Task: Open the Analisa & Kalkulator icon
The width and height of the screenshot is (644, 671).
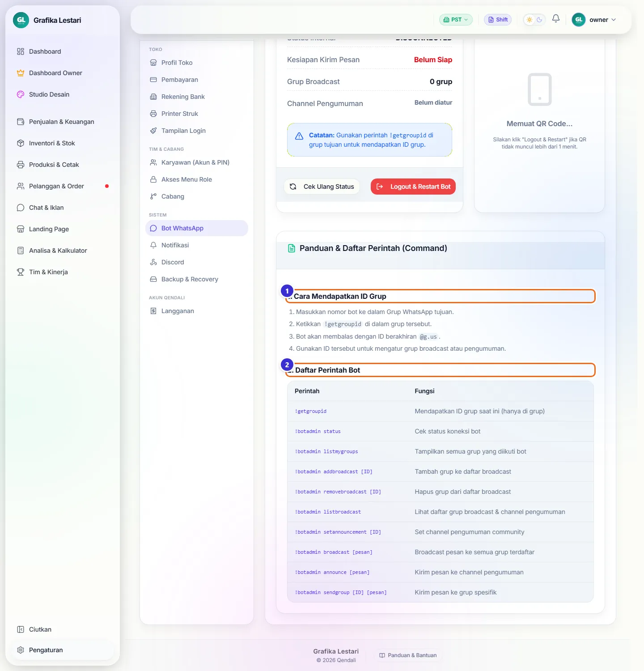Action: click(x=21, y=251)
